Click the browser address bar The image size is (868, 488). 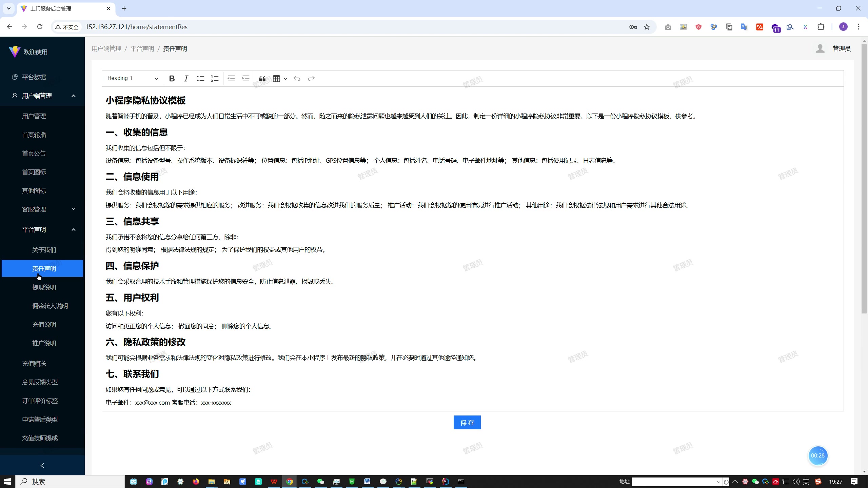(353, 27)
